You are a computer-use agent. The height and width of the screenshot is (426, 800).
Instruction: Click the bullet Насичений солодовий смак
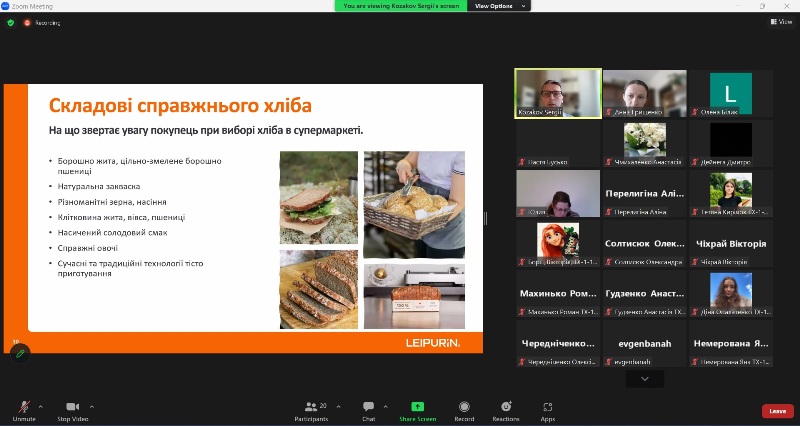(112, 233)
